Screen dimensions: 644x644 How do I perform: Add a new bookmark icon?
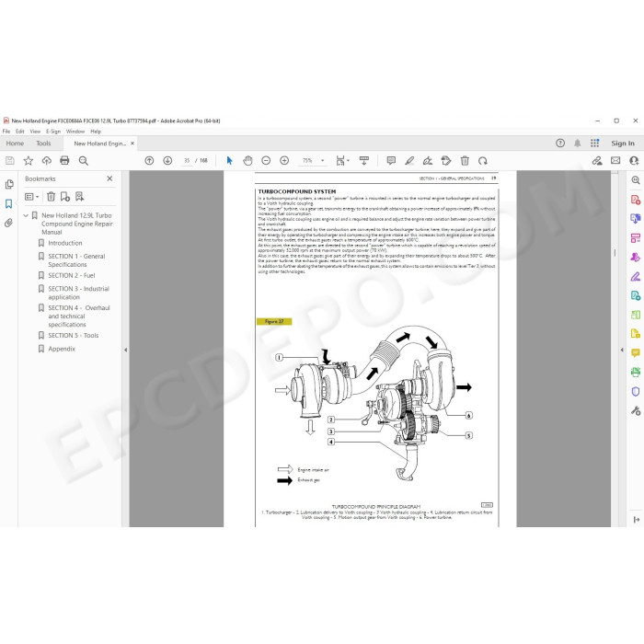tap(65, 197)
